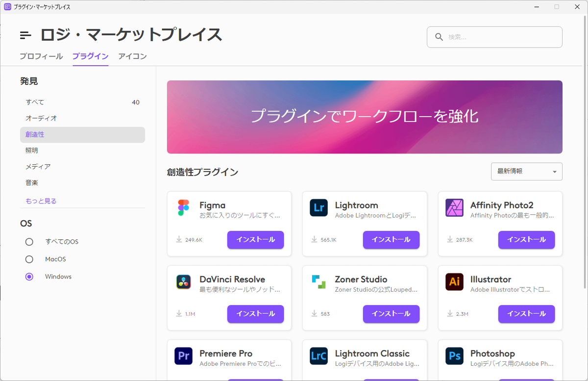588x381 pixels.
Task: Click the Figma title text
Action: point(213,205)
